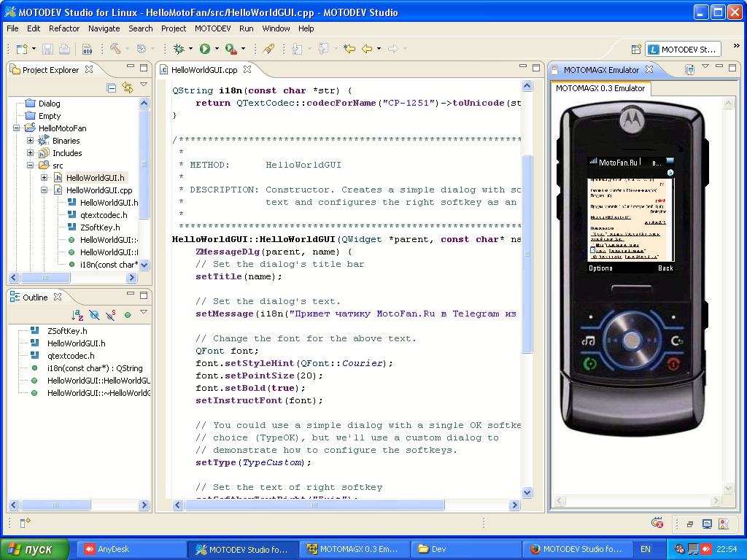Open the Outline view menu triangle
Image resolution: width=747 pixels, height=560 pixels.
point(144,312)
